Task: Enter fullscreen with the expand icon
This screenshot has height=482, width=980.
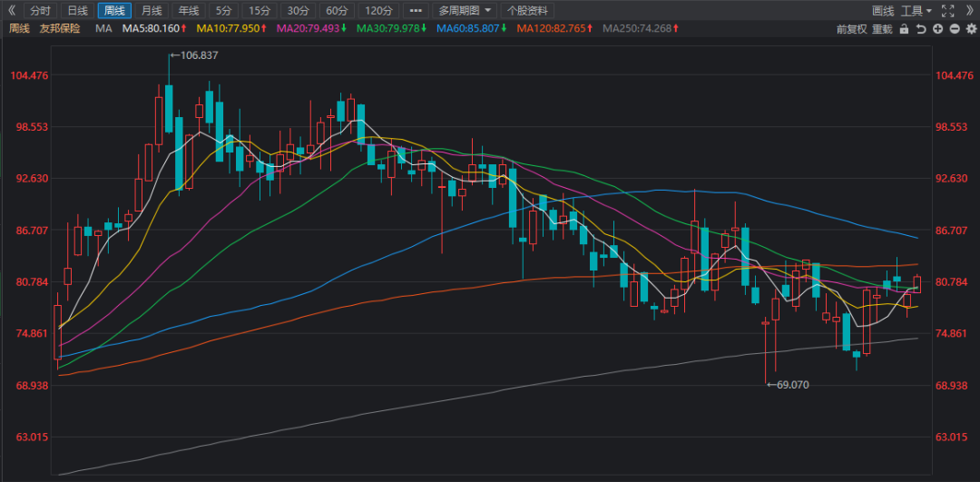Action: [948, 11]
